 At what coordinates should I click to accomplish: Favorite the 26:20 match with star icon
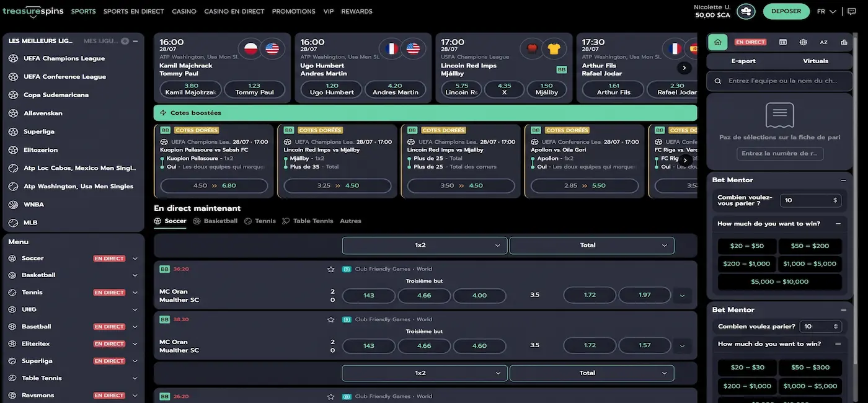tap(331, 396)
